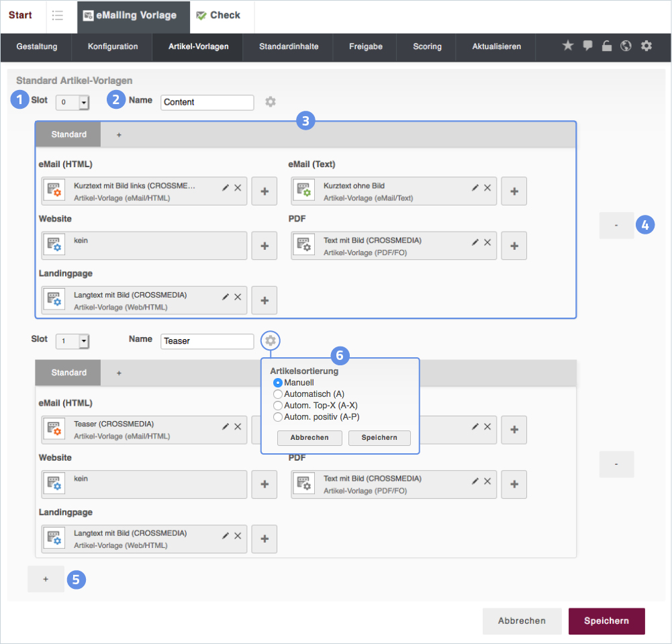Click the maroon Speichern button at bottom
The image size is (672, 644).
point(606,621)
